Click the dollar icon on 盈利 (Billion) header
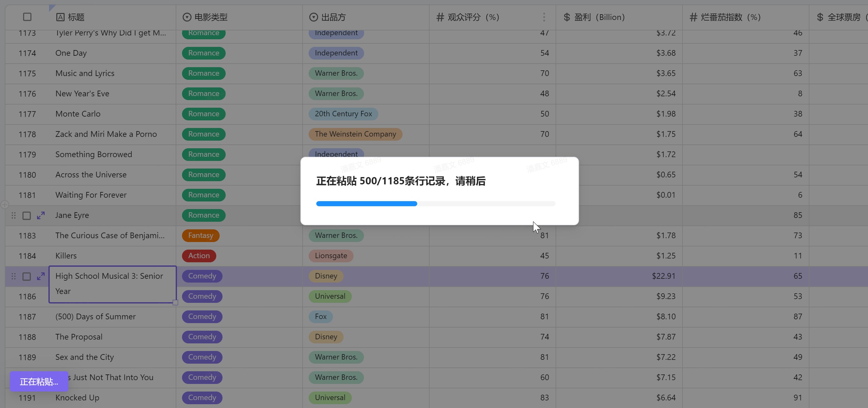The image size is (868, 408). click(x=567, y=17)
